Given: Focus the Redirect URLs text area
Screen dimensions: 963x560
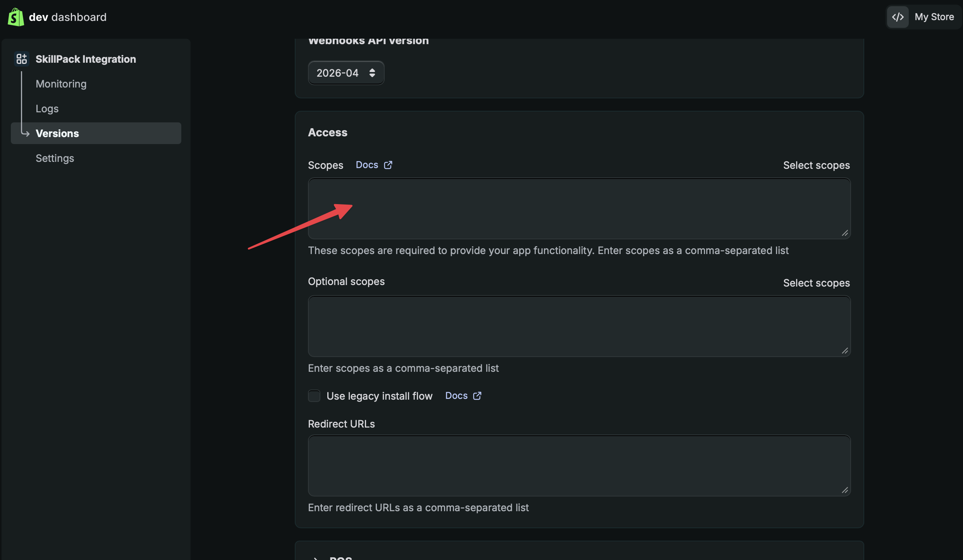Looking at the screenshot, I should click(579, 466).
